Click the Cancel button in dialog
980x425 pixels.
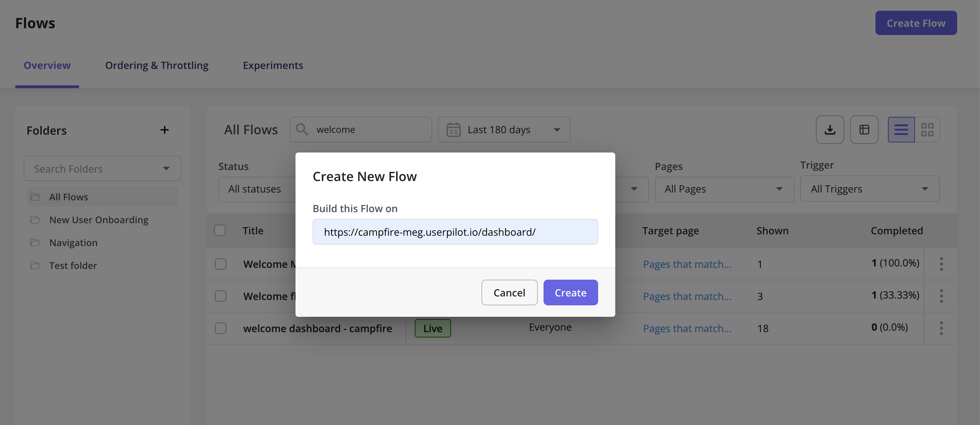point(509,292)
